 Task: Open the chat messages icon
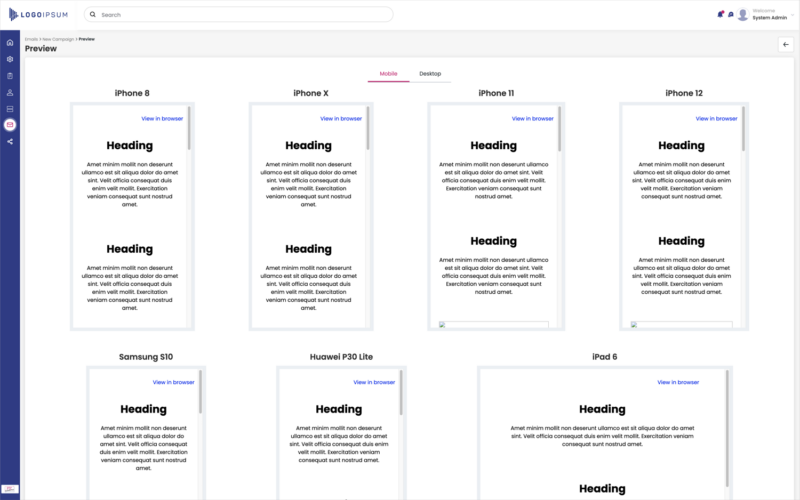click(731, 14)
